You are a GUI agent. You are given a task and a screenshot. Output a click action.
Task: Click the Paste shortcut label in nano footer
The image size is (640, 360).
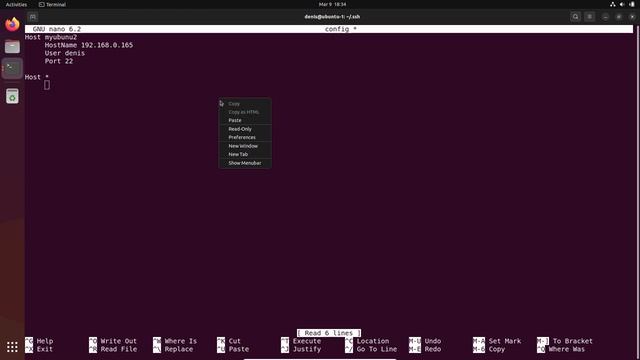[x=239, y=349]
